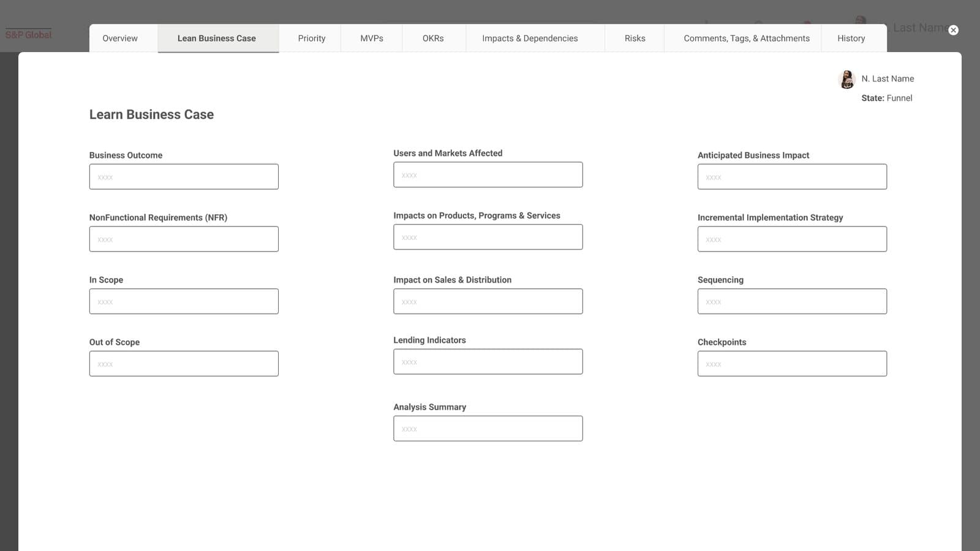Viewport: 980px width, 551px height.
Task: Focus the NonFunctional Requirements (NFR) field
Action: point(184,239)
